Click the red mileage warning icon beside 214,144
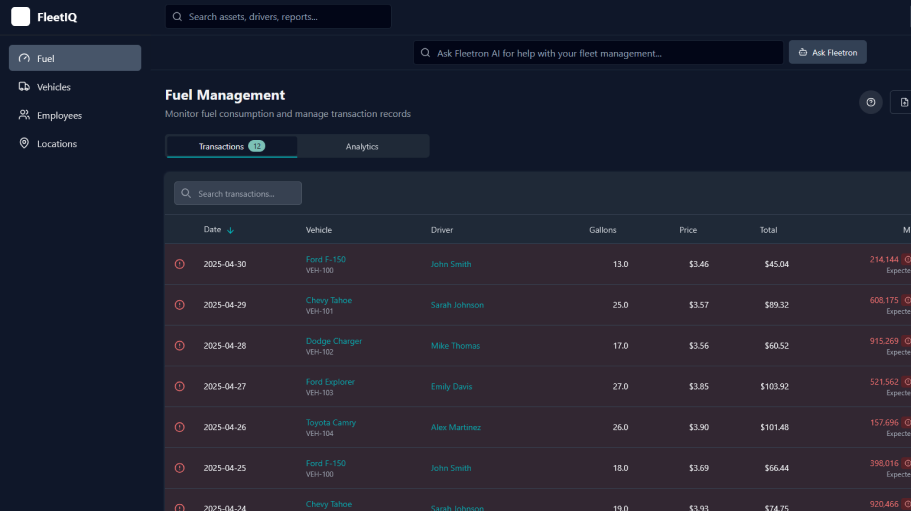This screenshot has width=911, height=511. (x=907, y=259)
